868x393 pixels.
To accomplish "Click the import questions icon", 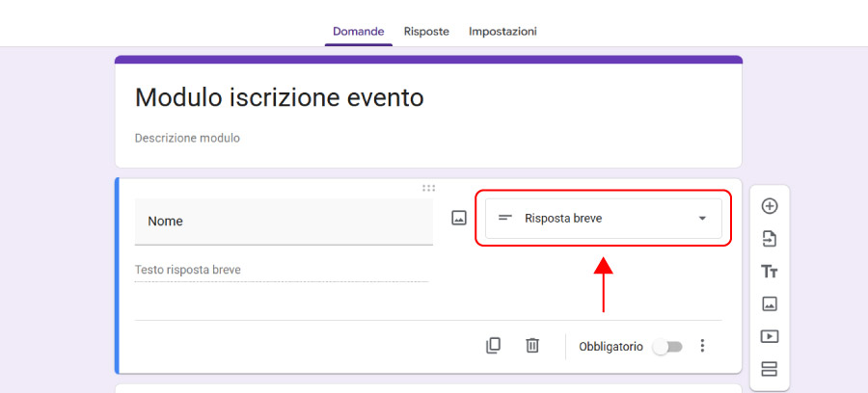I will [x=769, y=239].
